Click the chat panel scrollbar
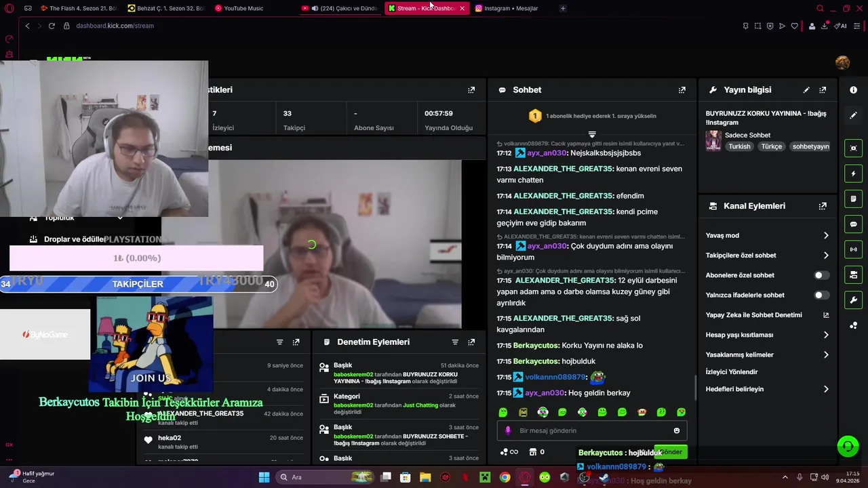 pyautogui.click(x=696, y=388)
